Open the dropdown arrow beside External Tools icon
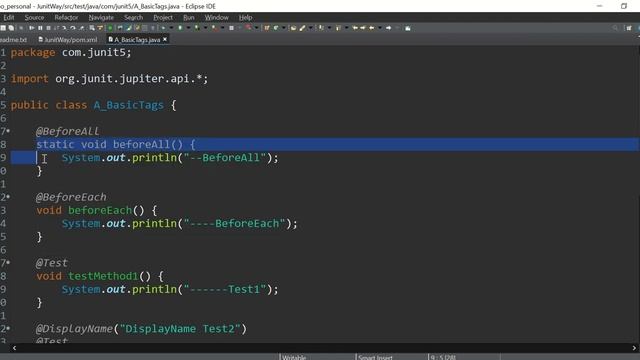The image size is (640, 360). tap(222, 28)
